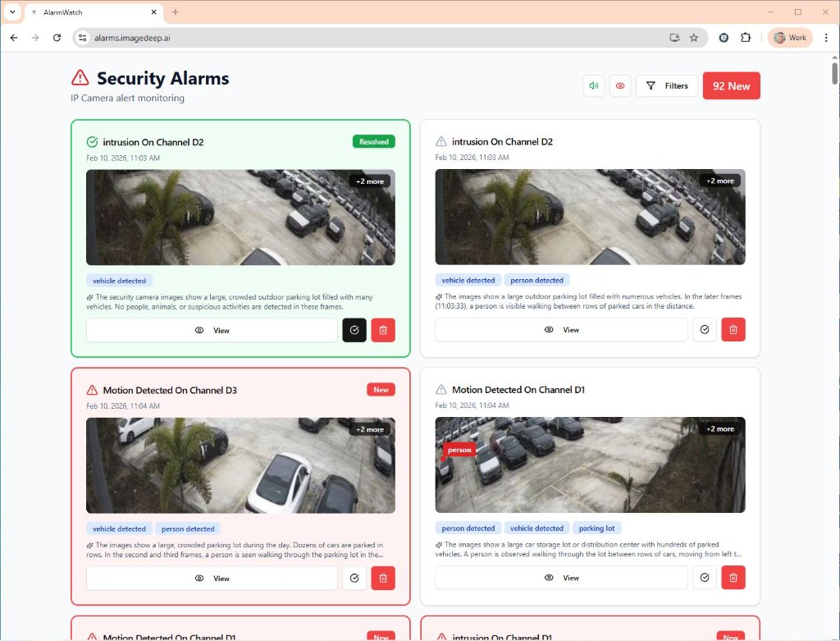Click the Security Alarms warning triangle icon
Screen dimensions: 840x641
(80, 78)
